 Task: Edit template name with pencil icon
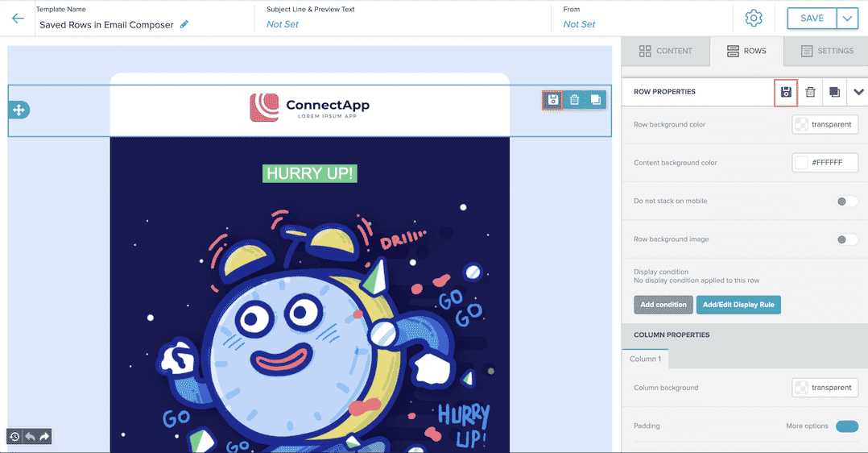184,24
